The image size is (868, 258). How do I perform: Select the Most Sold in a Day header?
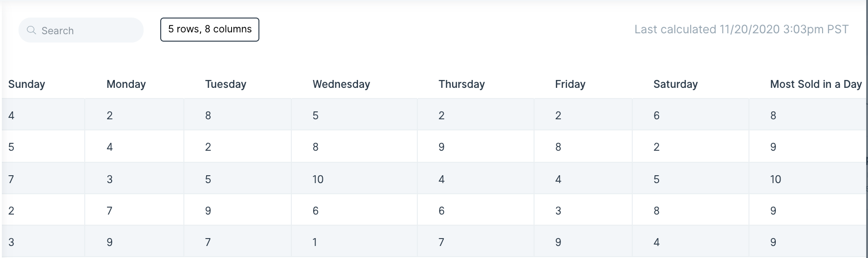coord(816,84)
